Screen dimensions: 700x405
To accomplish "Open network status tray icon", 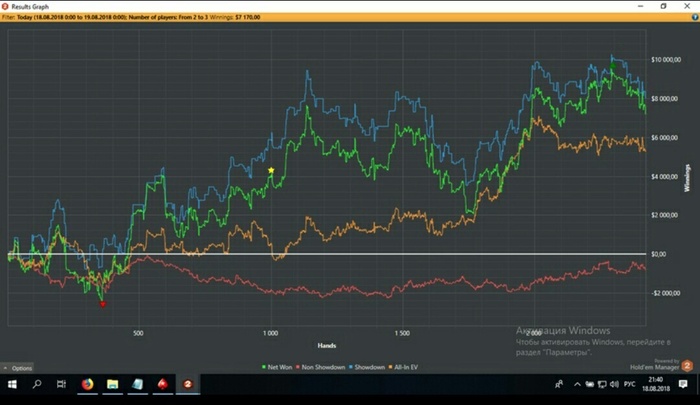I will click(x=602, y=384).
